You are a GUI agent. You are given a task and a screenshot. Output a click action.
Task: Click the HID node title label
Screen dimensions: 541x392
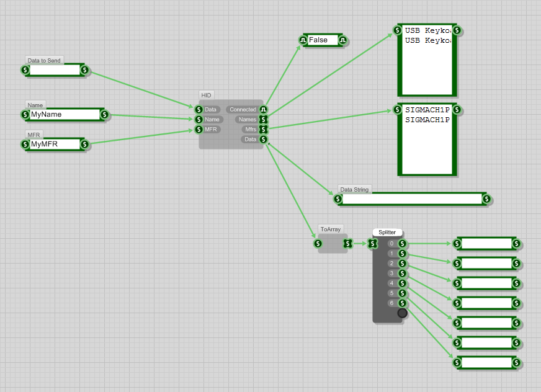coord(205,95)
